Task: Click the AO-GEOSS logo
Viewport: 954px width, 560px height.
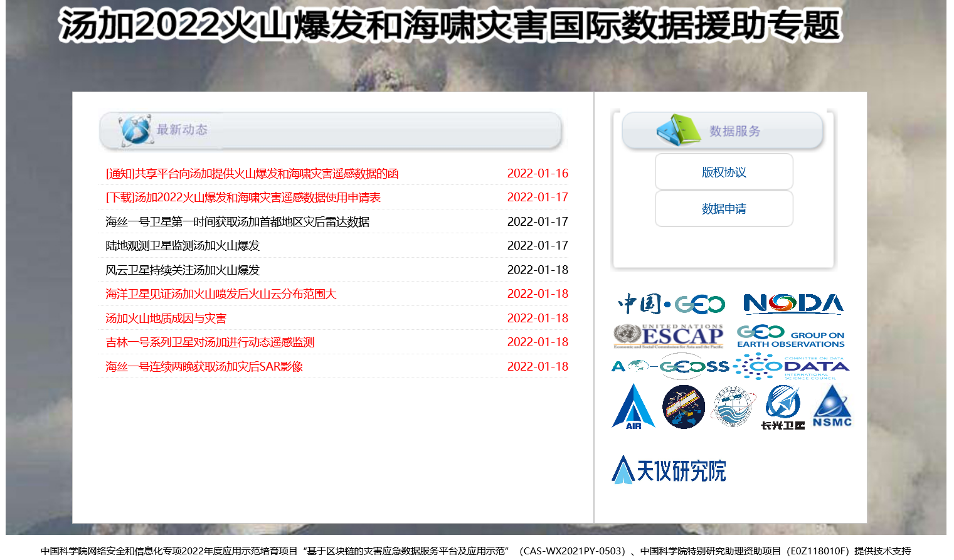Action: pyautogui.click(x=670, y=366)
